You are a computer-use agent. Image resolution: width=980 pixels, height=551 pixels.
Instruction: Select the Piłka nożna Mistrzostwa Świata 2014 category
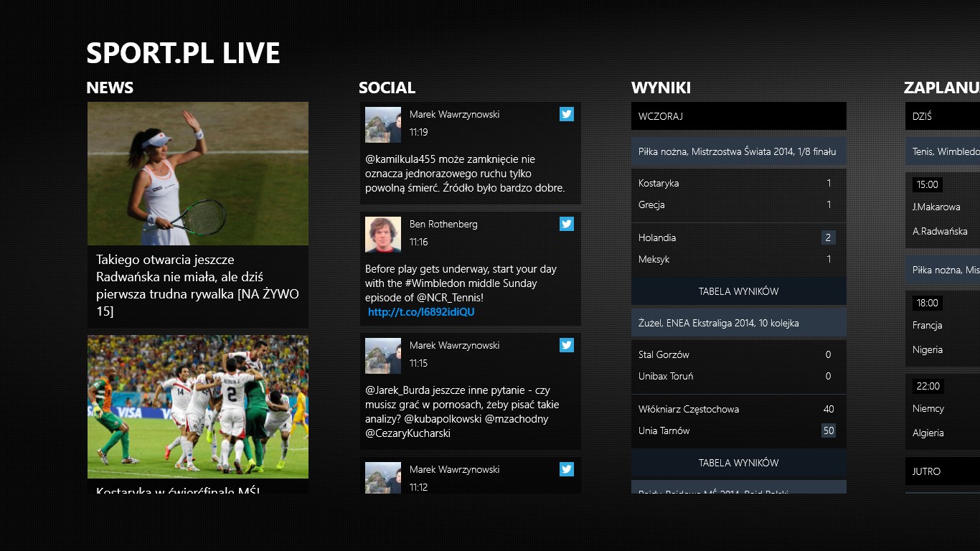click(x=738, y=151)
